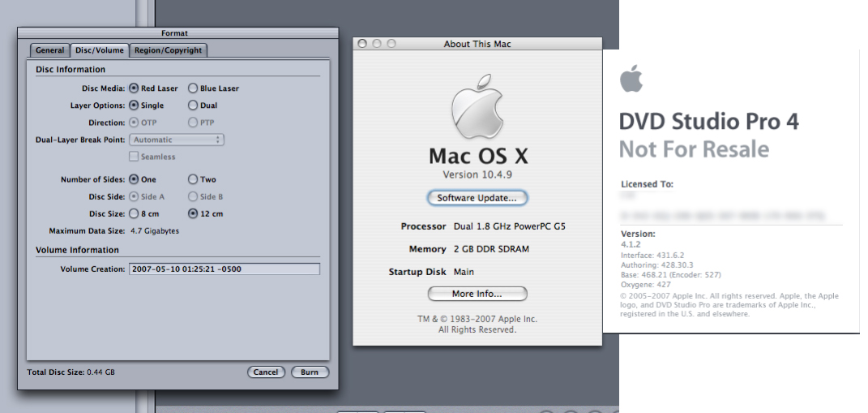Select Side A disc side

[134, 197]
